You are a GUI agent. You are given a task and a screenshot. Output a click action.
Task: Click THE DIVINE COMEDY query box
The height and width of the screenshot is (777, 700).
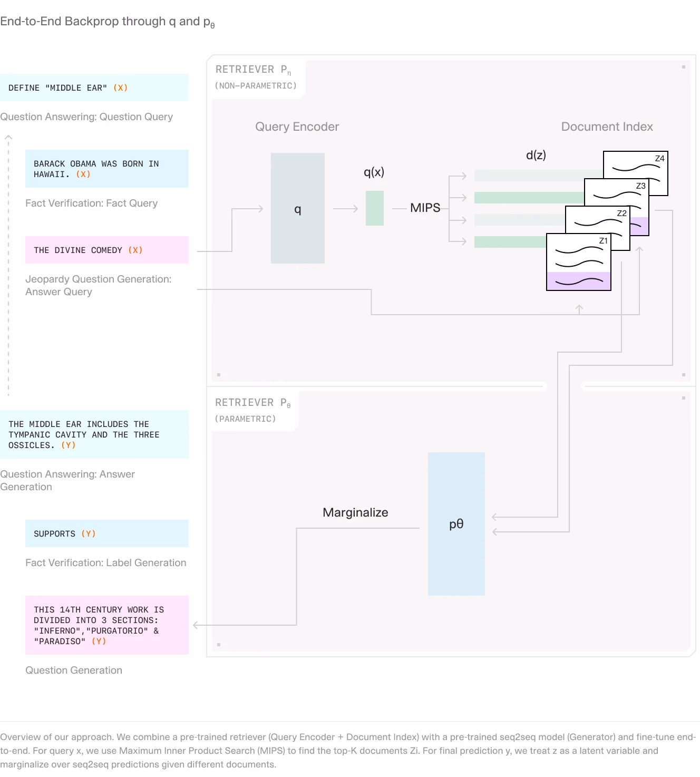(107, 250)
